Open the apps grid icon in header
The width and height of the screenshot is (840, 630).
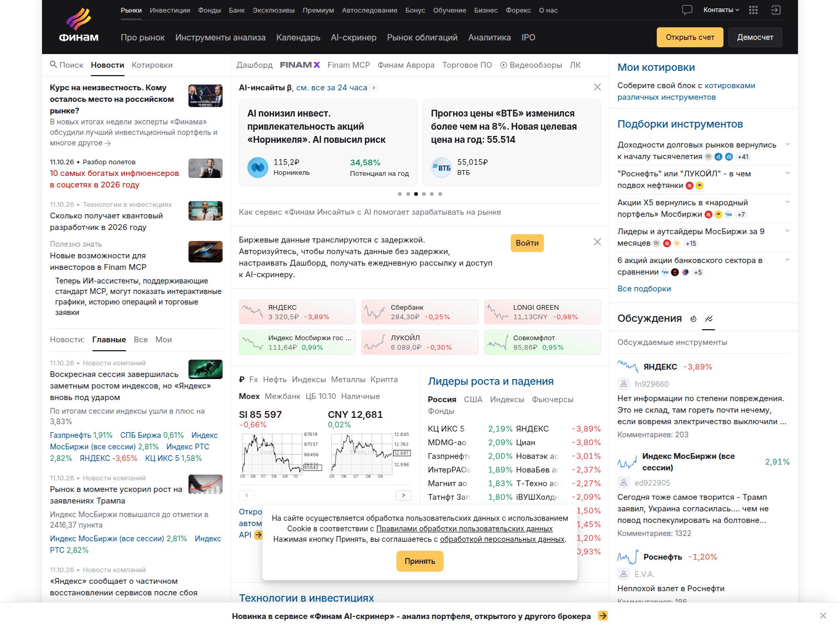[753, 10]
